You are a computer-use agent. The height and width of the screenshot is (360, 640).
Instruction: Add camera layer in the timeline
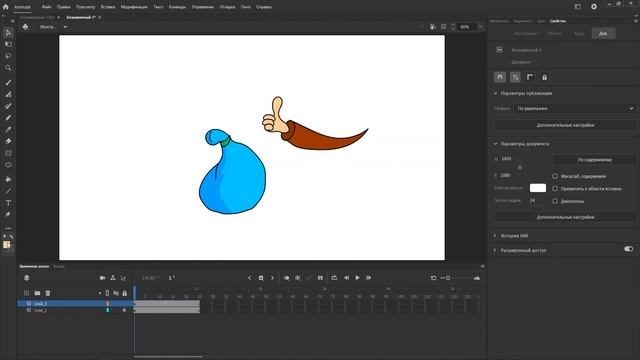click(102, 278)
